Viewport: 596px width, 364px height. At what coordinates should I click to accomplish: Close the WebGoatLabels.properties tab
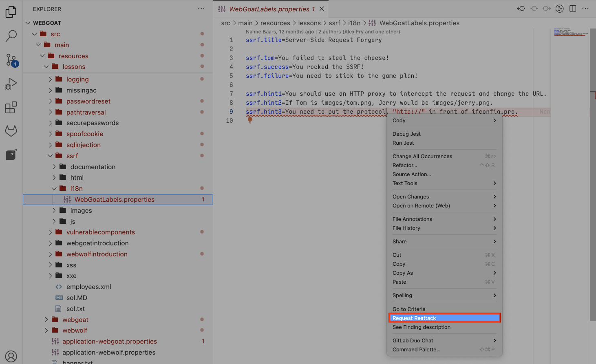[322, 9]
